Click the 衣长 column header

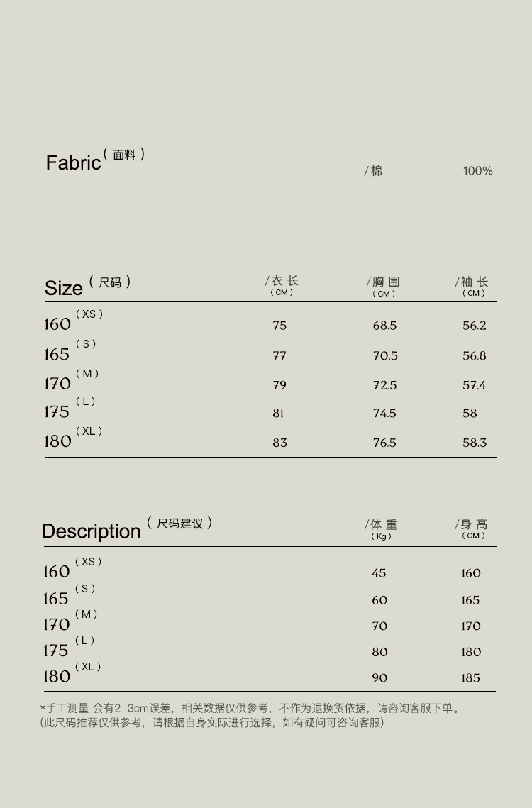click(x=282, y=282)
